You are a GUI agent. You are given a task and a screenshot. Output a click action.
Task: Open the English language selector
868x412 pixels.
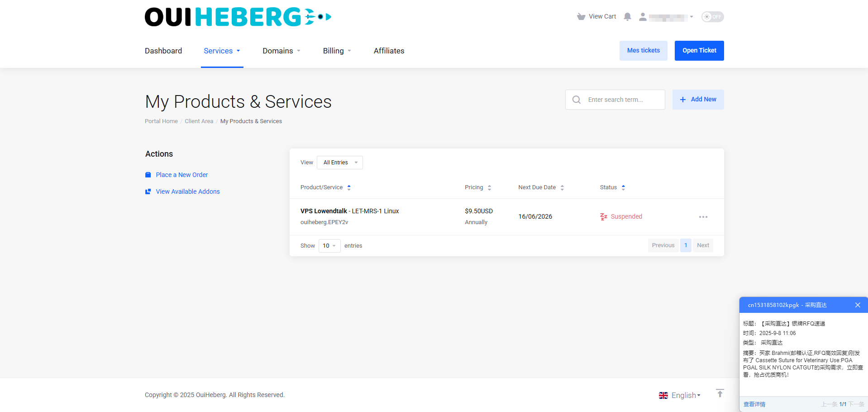click(x=679, y=395)
